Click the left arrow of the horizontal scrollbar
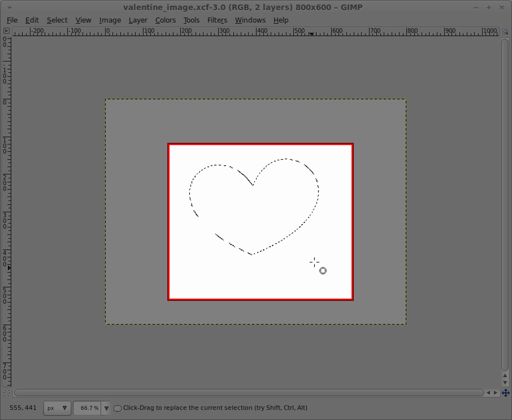Image resolution: width=512 pixels, height=420 pixels. (489, 393)
